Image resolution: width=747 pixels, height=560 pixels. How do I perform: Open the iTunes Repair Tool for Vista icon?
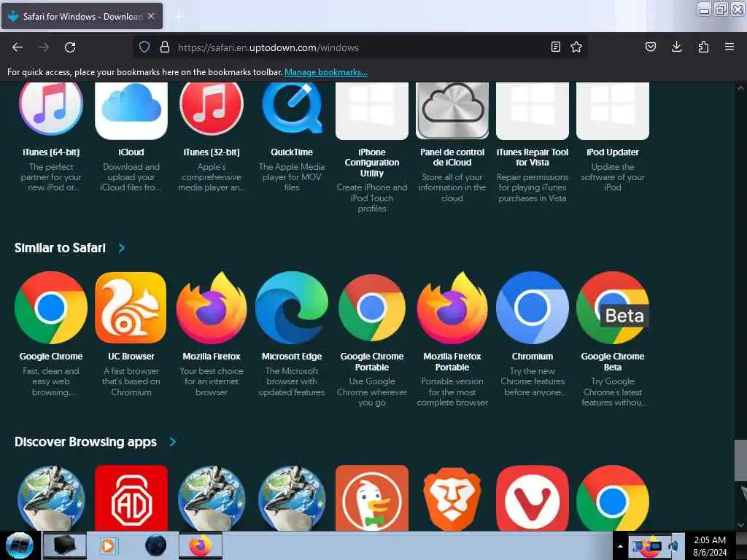533,112
